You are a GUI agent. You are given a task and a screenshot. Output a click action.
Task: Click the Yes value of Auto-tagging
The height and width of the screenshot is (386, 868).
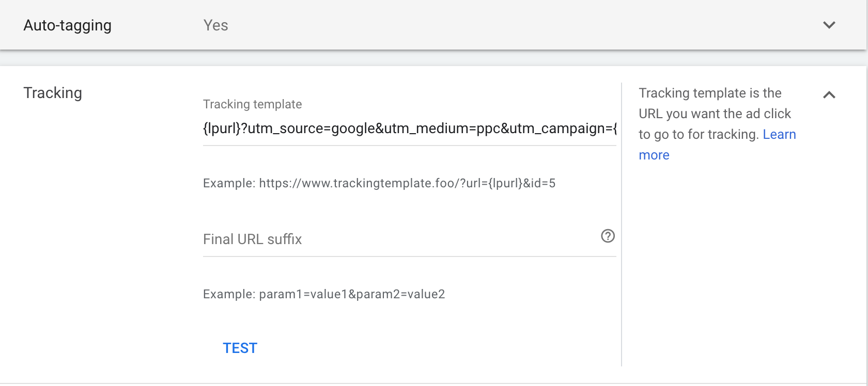click(x=215, y=25)
